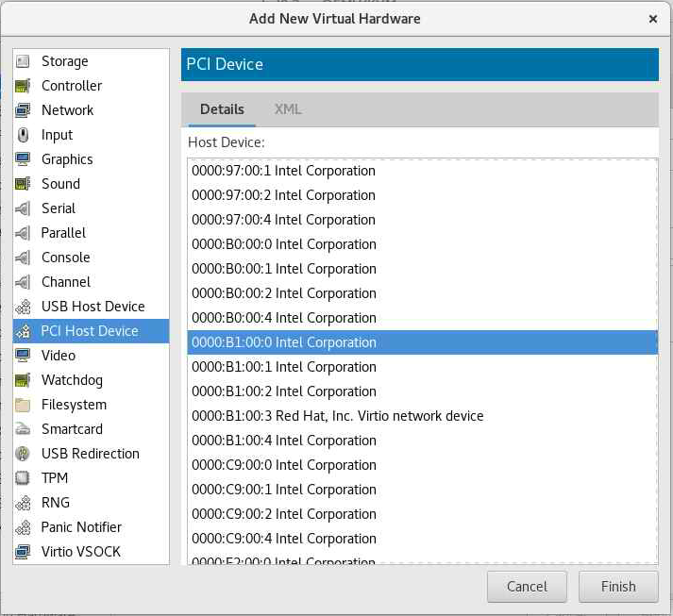This screenshot has height=616, width=673.
Task: Click the USB Redirection icon
Action: 24,454
